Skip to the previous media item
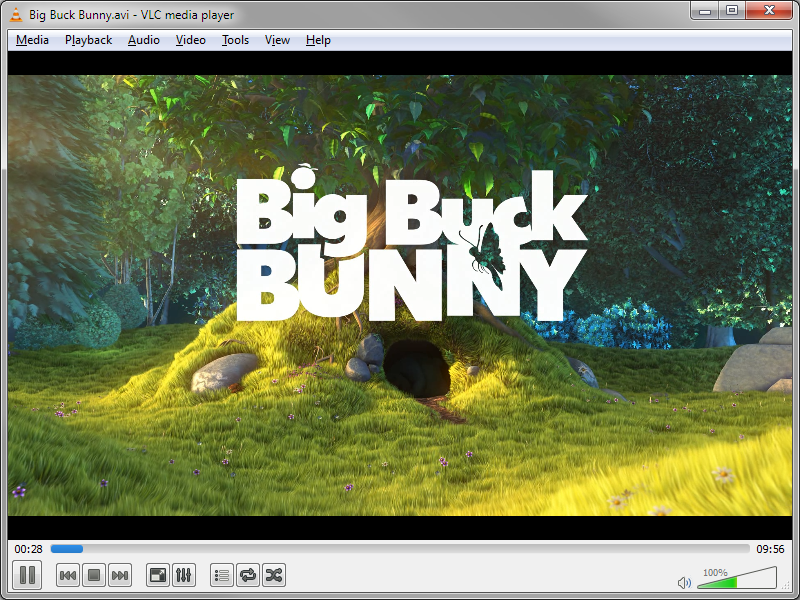This screenshot has height=600, width=800. click(x=67, y=575)
